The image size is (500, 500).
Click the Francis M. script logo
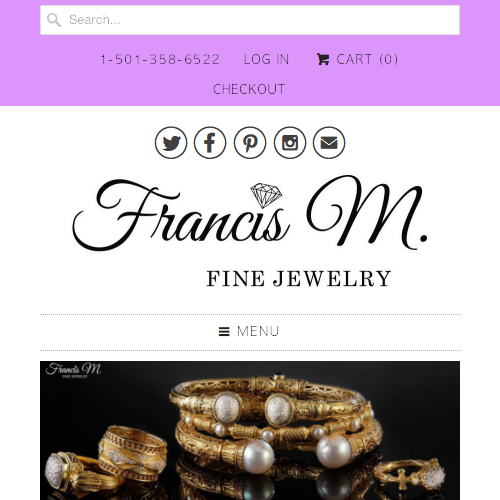point(250,213)
